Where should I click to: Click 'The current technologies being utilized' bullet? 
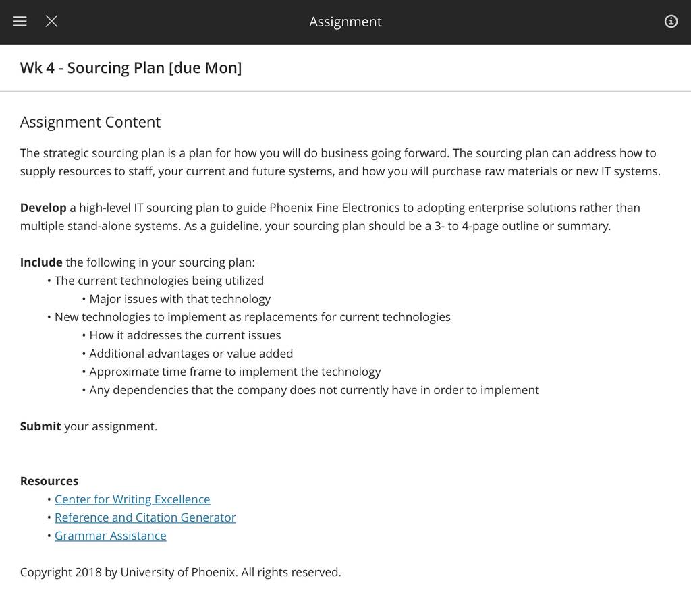point(159,281)
